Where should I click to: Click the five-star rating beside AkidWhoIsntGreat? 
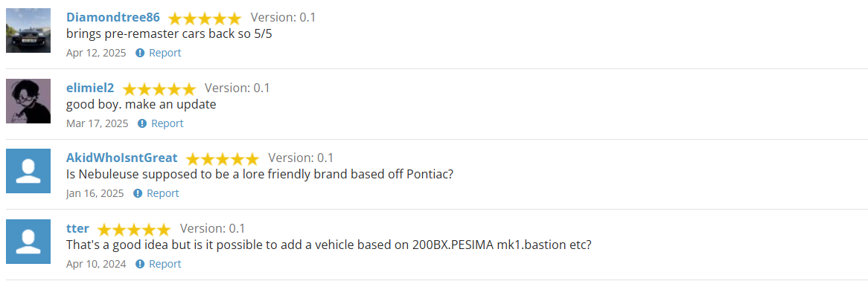(223, 159)
